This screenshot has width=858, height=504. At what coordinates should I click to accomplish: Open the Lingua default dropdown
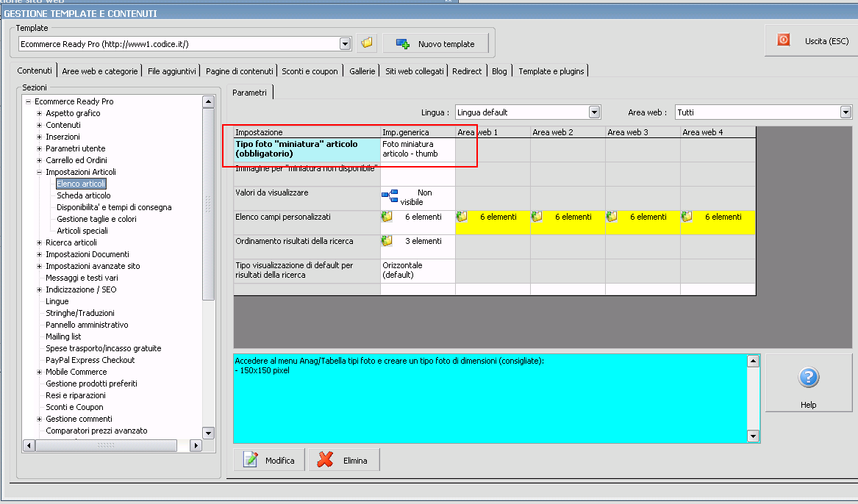point(594,112)
